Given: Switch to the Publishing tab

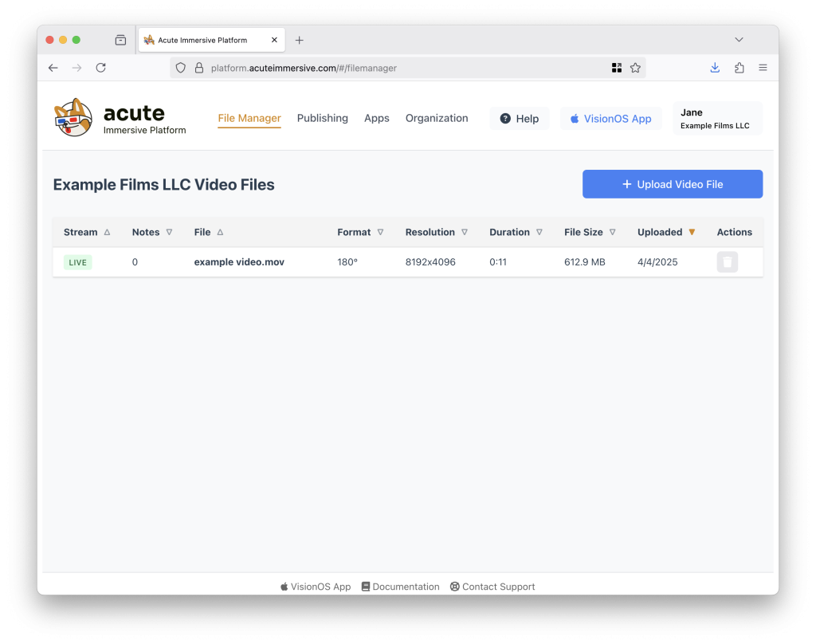Looking at the screenshot, I should point(323,118).
